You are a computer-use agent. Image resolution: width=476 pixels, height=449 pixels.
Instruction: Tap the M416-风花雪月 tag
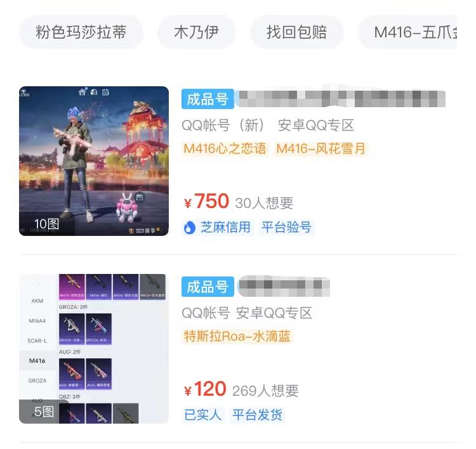pos(321,148)
